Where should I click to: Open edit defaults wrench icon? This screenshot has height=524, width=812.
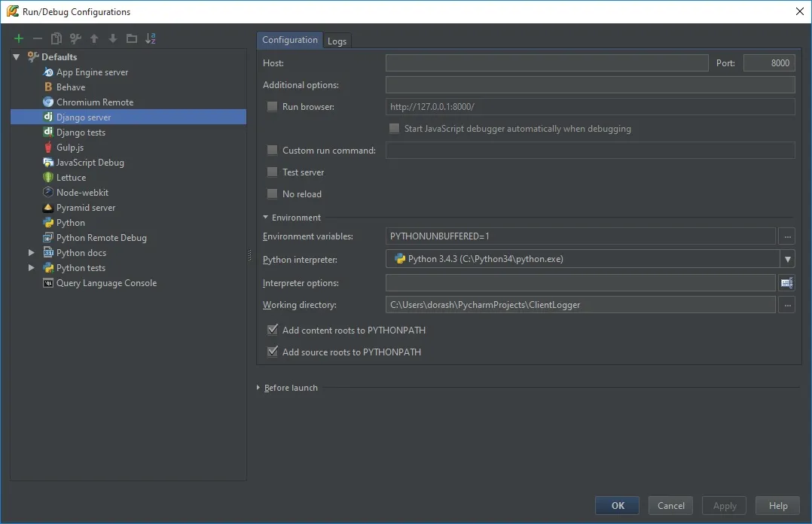click(75, 38)
